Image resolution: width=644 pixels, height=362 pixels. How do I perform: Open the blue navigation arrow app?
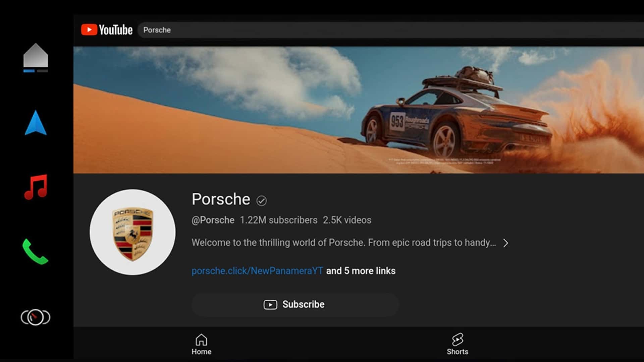(x=36, y=123)
